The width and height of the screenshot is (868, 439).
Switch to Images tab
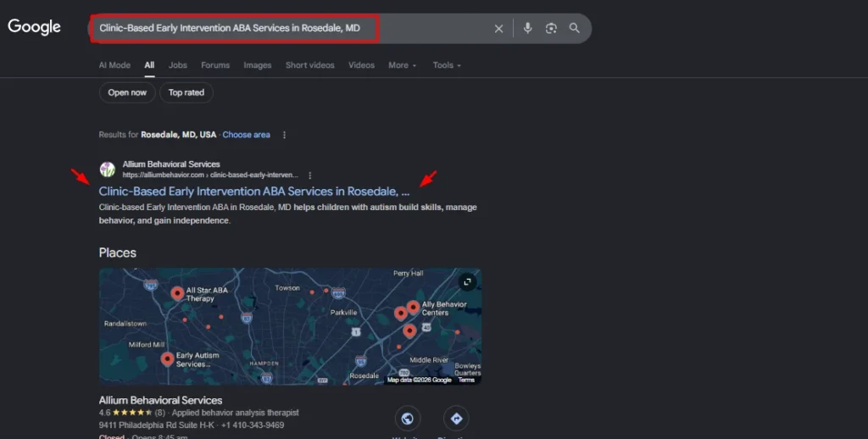coord(258,65)
